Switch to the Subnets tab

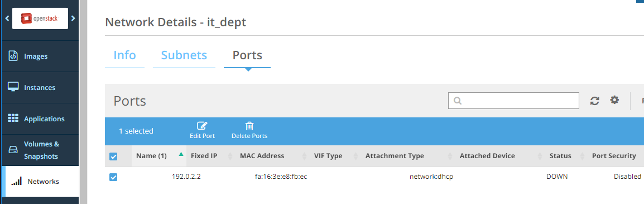coord(184,55)
